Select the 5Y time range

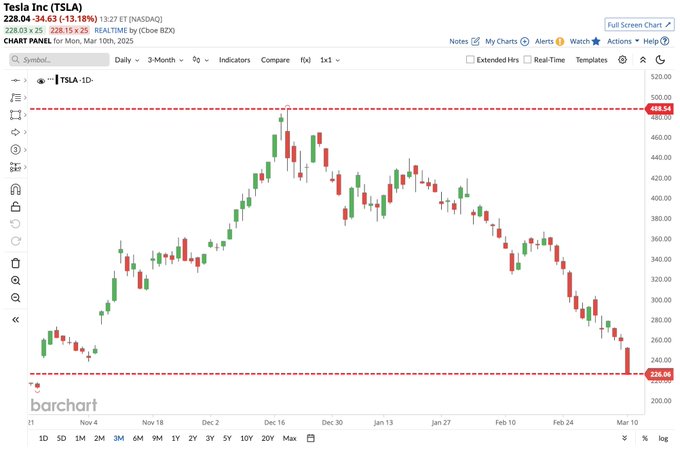tap(227, 438)
